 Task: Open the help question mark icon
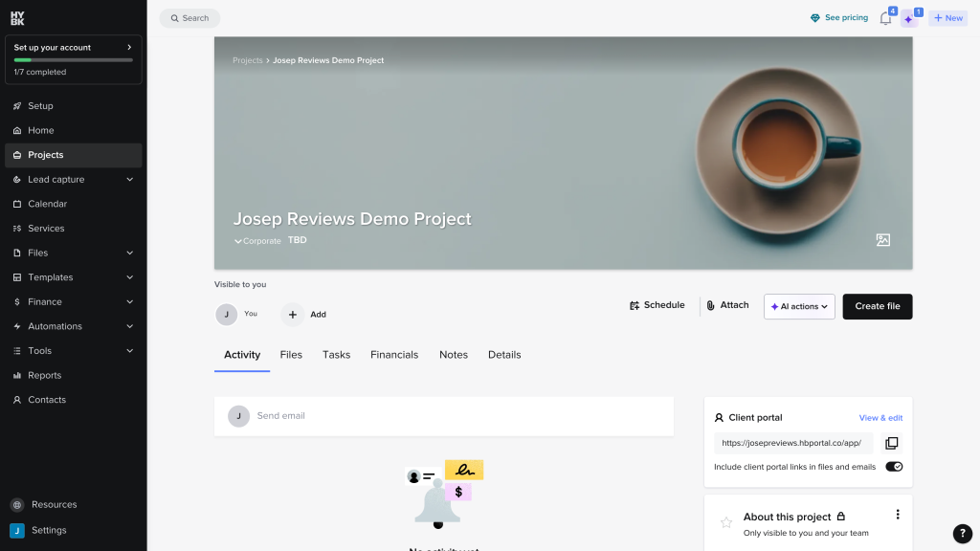tap(963, 533)
